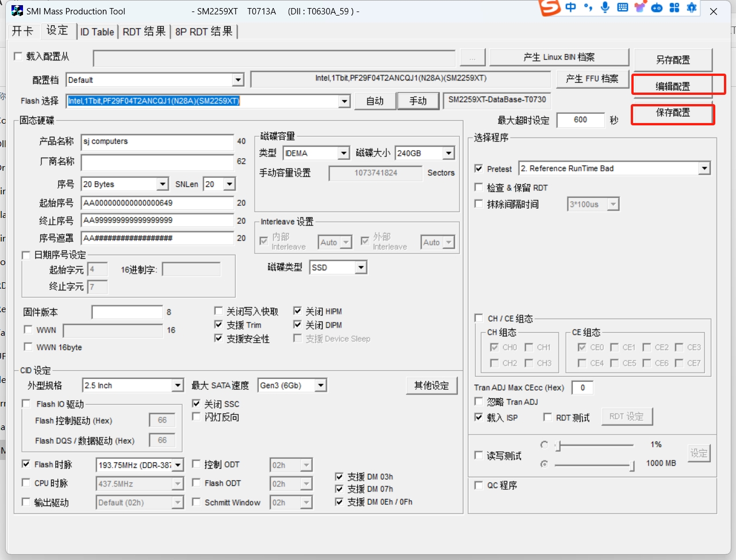Open the ID Table tab
The height and width of the screenshot is (560, 736).
coord(97,32)
